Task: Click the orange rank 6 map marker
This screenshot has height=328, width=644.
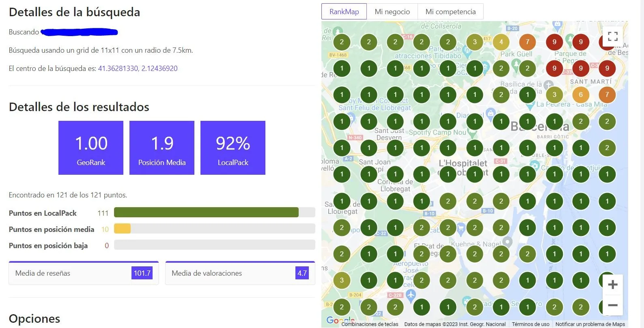Action: coord(581,94)
